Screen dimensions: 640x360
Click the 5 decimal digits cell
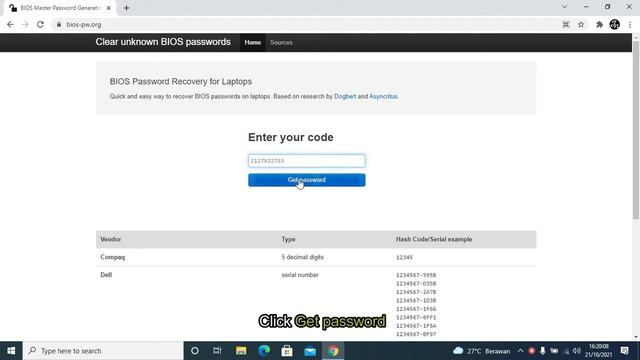click(302, 257)
